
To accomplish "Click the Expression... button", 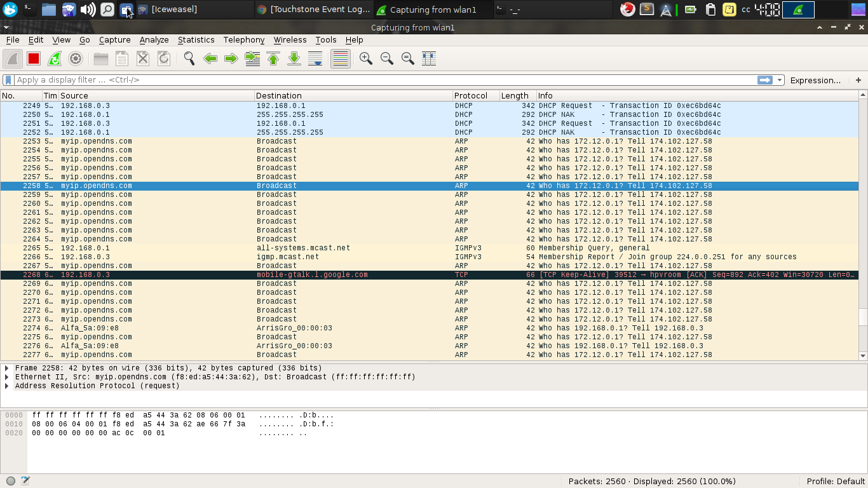I will coord(815,80).
